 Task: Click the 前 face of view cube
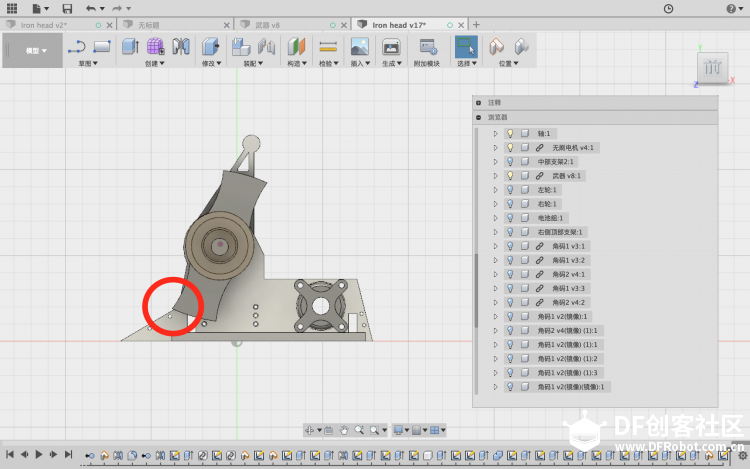tap(713, 67)
